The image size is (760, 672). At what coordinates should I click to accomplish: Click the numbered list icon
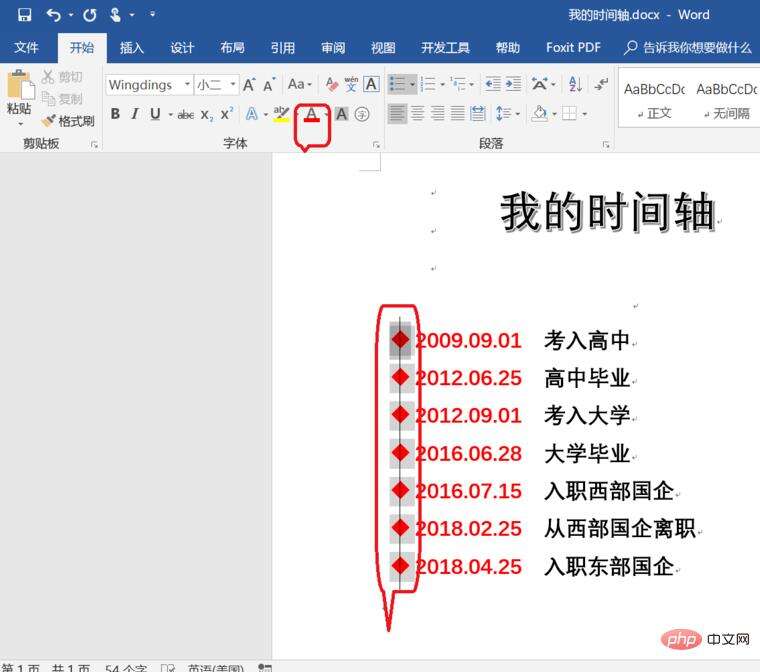point(428,84)
